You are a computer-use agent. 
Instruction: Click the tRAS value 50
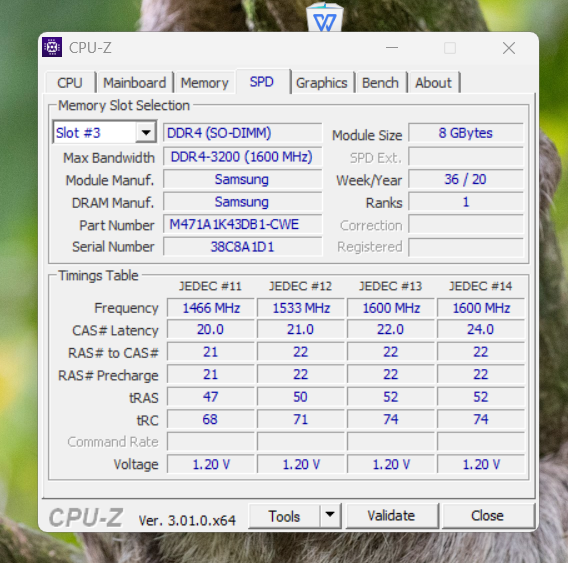coord(301,397)
